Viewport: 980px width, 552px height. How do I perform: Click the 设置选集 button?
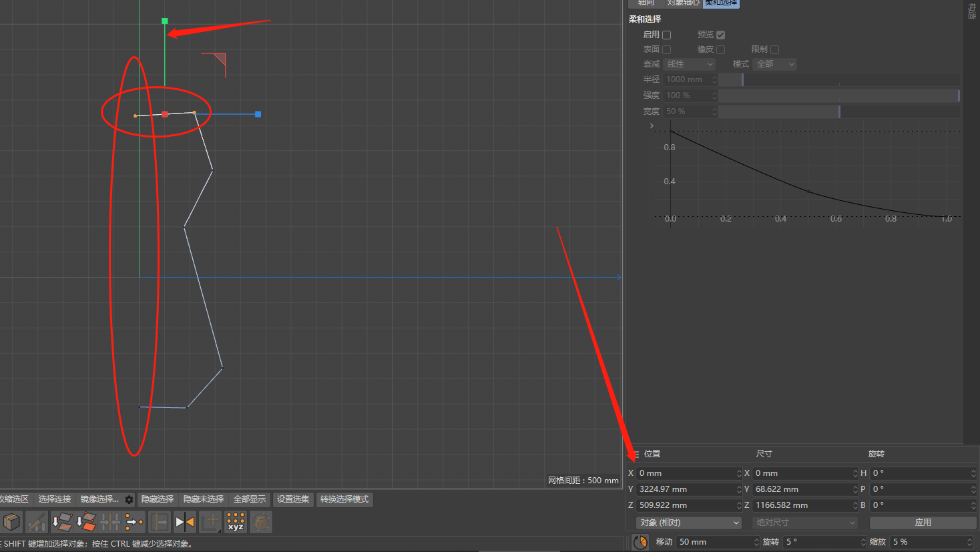(294, 499)
